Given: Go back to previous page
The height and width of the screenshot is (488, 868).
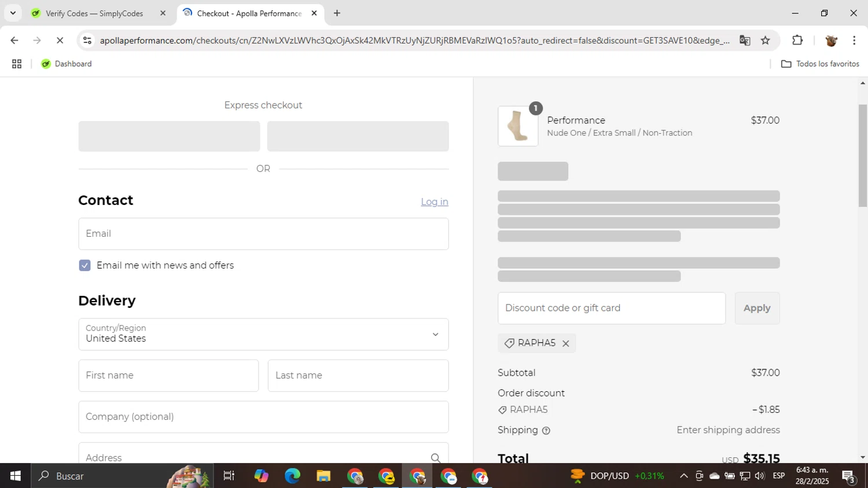Looking at the screenshot, I should [x=14, y=41].
